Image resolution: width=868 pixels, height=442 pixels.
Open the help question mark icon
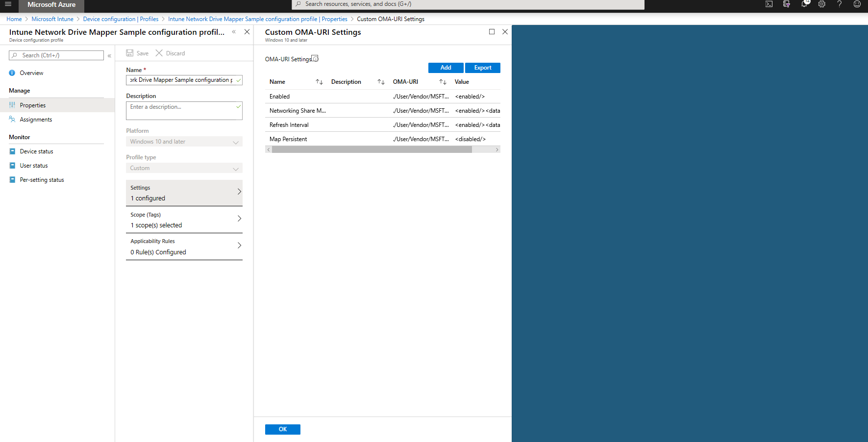pos(840,4)
